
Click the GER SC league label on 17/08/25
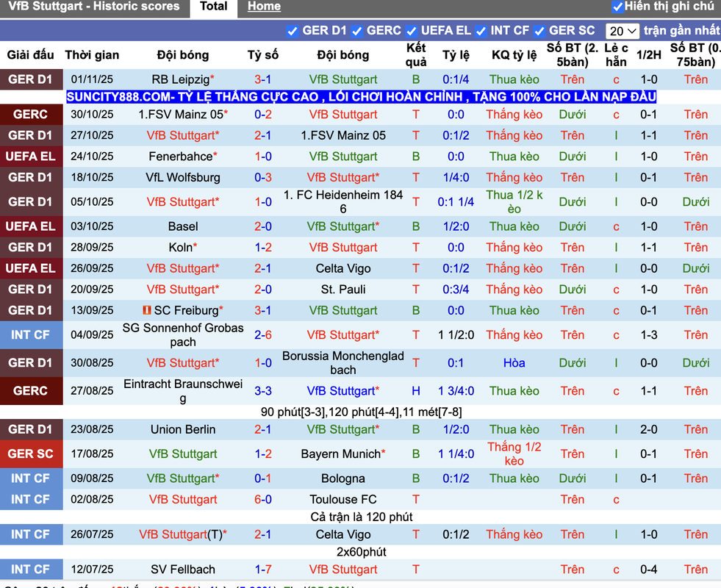click(x=31, y=454)
